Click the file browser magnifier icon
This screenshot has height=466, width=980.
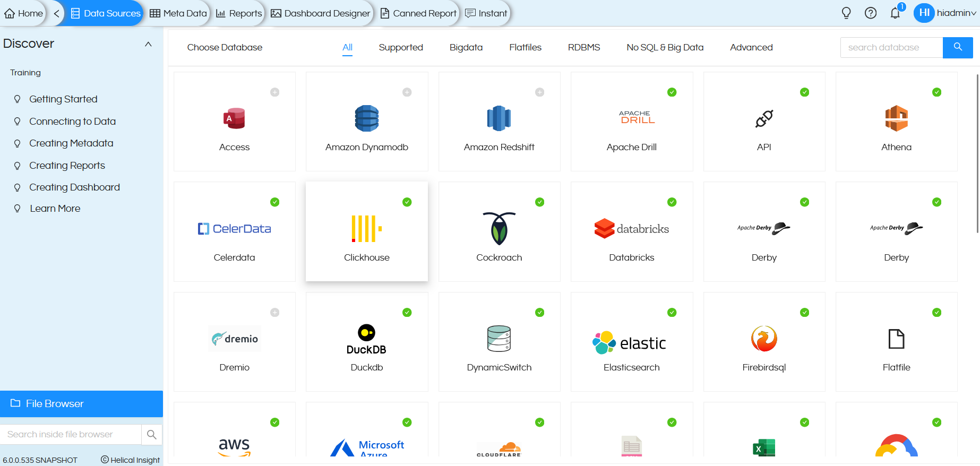[x=152, y=434]
